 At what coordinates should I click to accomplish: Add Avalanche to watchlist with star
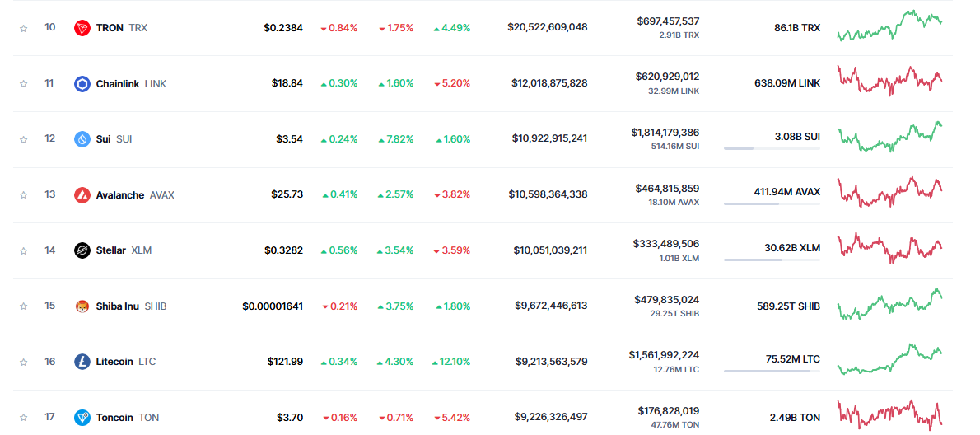pos(24,195)
